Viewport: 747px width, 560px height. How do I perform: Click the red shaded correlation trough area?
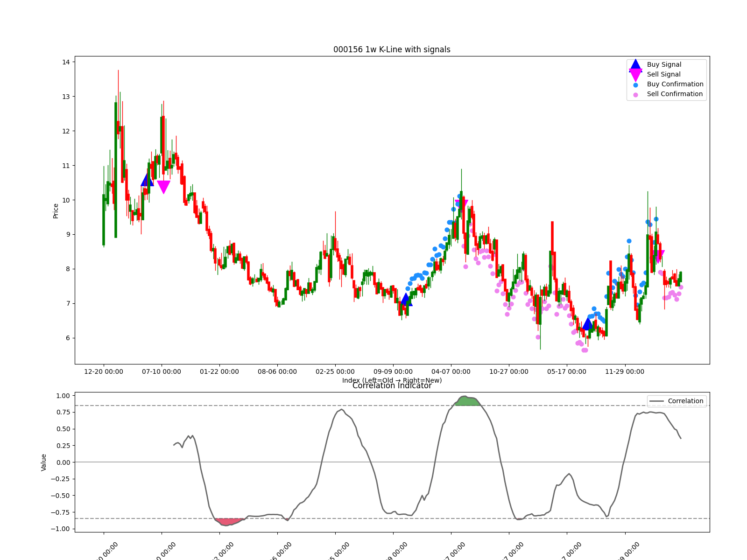229,521
